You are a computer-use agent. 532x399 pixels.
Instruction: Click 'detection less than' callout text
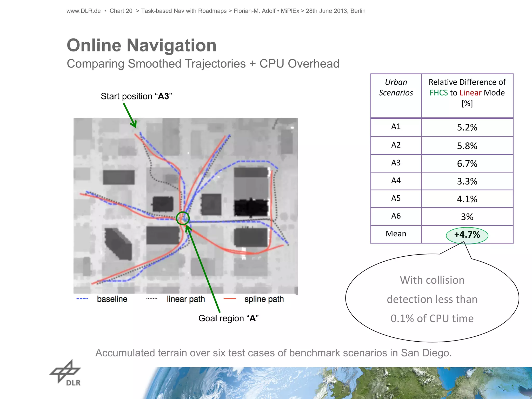tap(432, 299)
